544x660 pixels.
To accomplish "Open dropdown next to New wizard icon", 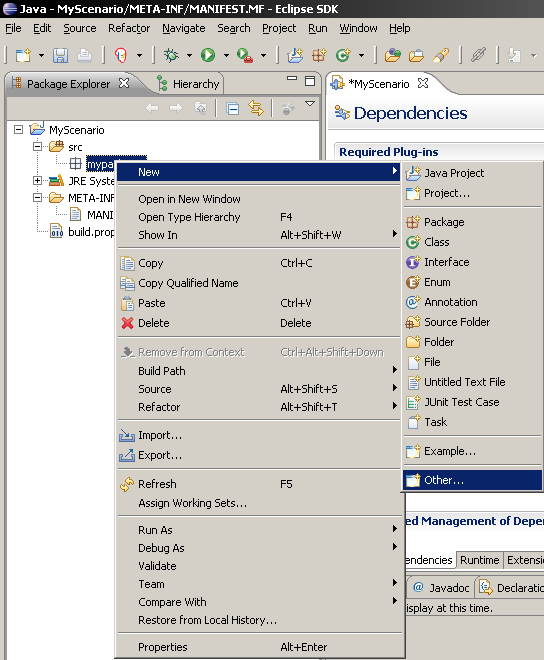I will [x=41, y=55].
